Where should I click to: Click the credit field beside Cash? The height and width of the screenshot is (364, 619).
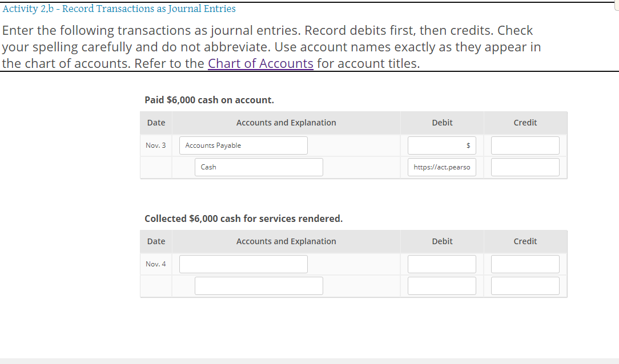(525, 167)
